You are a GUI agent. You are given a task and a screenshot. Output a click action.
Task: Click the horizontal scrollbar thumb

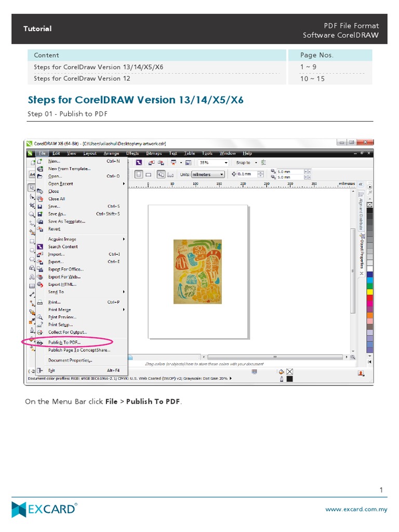click(x=275, y=357)
